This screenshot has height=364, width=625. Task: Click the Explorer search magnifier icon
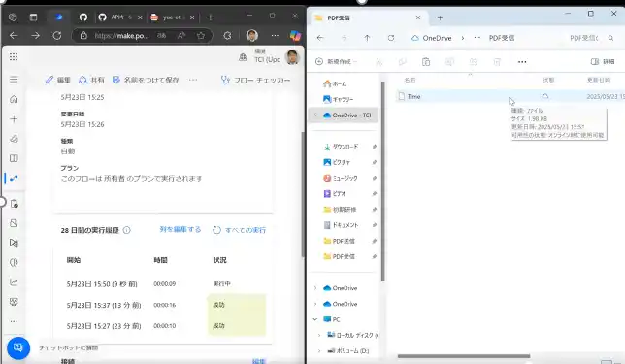[x=610, y=38]
